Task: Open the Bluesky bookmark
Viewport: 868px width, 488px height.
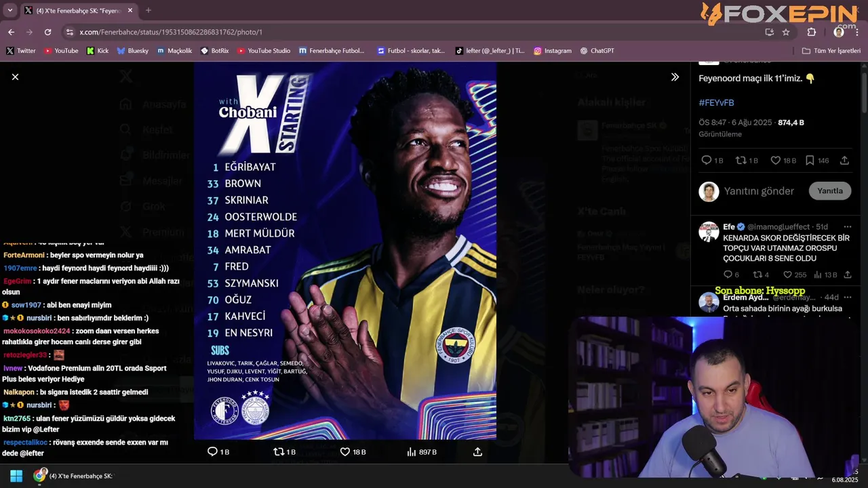Action: (133, 51)
